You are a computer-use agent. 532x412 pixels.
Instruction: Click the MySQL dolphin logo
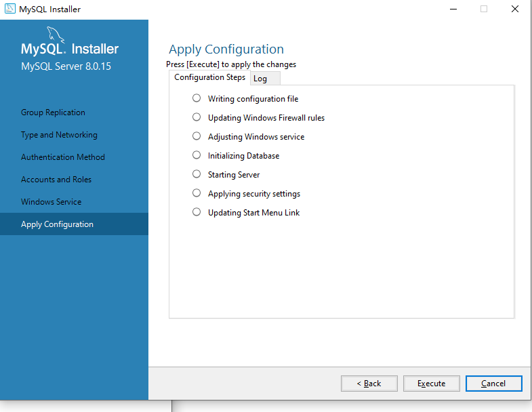click(56, 35)
